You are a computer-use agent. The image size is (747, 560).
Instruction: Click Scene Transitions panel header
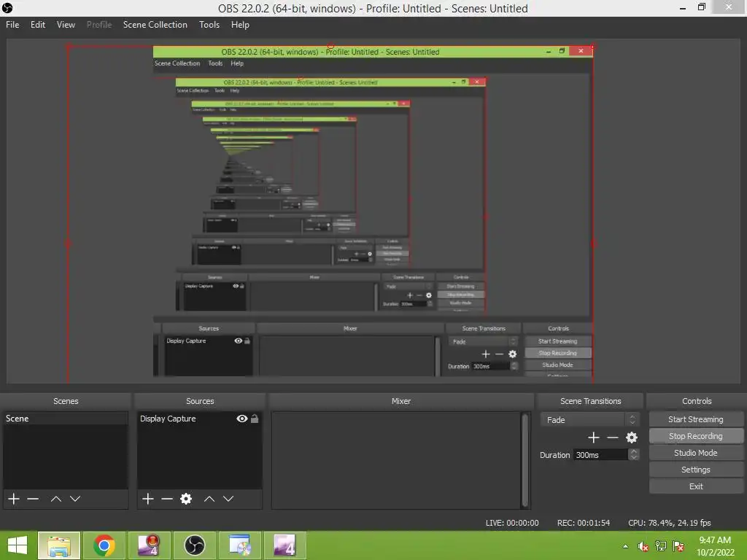click(590, 401)
